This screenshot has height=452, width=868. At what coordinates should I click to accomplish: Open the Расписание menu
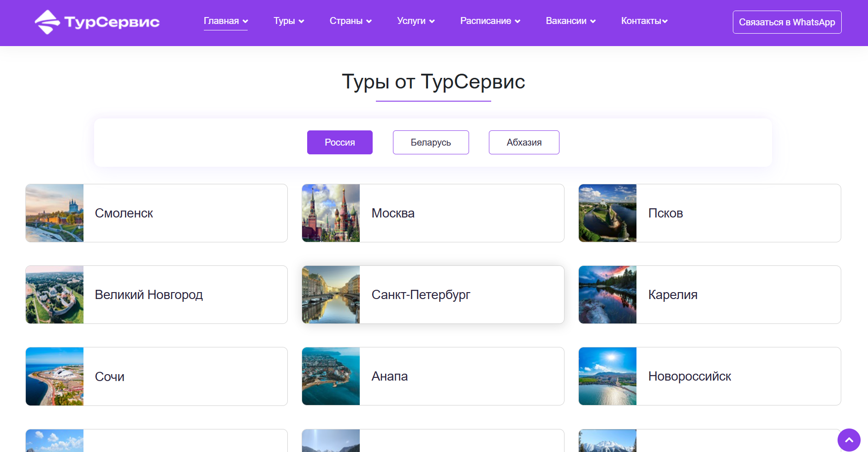[490, 21]
